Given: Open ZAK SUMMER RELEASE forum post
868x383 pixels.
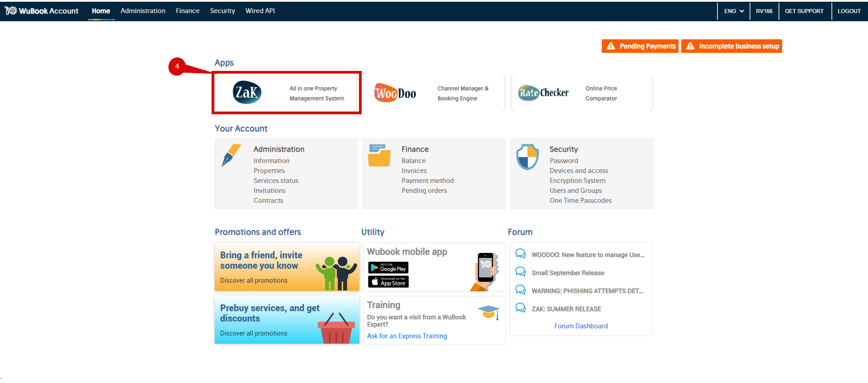Looking at the screenshot, I should tap(566, 309).
